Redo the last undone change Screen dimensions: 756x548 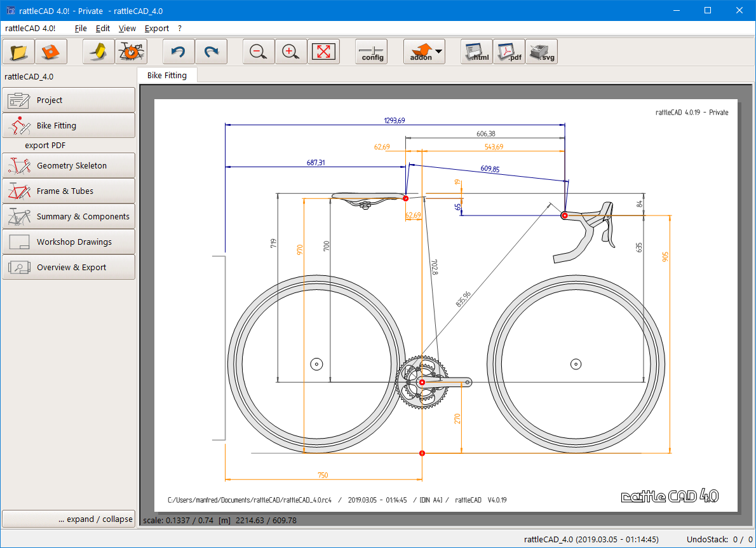[211, 51]
